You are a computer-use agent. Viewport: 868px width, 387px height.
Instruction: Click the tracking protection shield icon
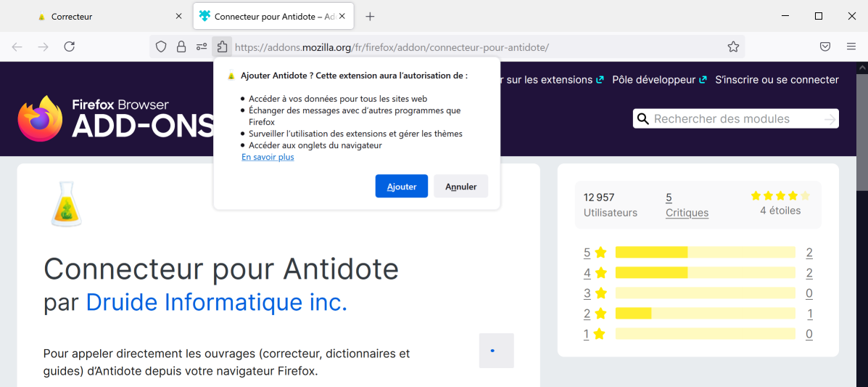tap(161, 46)
